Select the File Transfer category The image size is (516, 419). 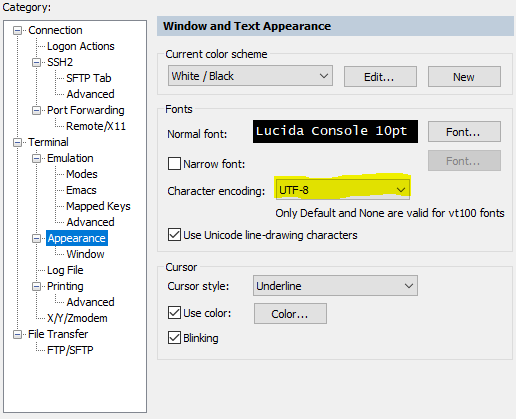click(58, 334)
